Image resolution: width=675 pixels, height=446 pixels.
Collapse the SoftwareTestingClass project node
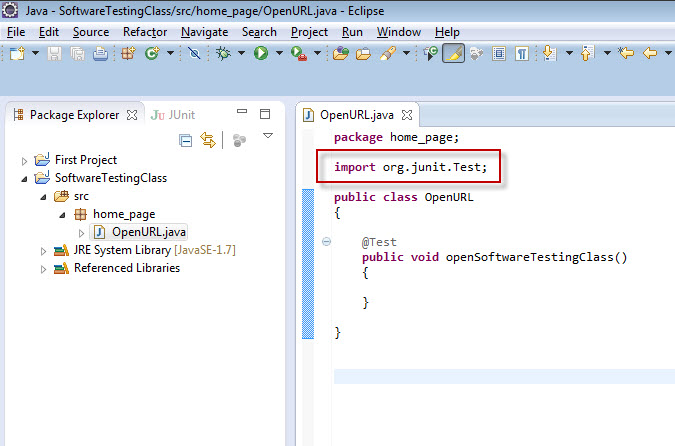tap(24, 179)
